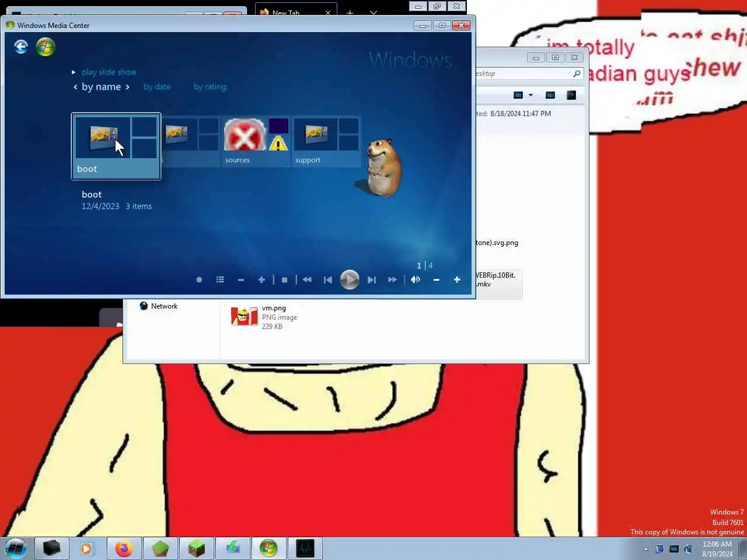Open the clock showing 12:06 AM
747x560 pixels.
click(717, 549)
